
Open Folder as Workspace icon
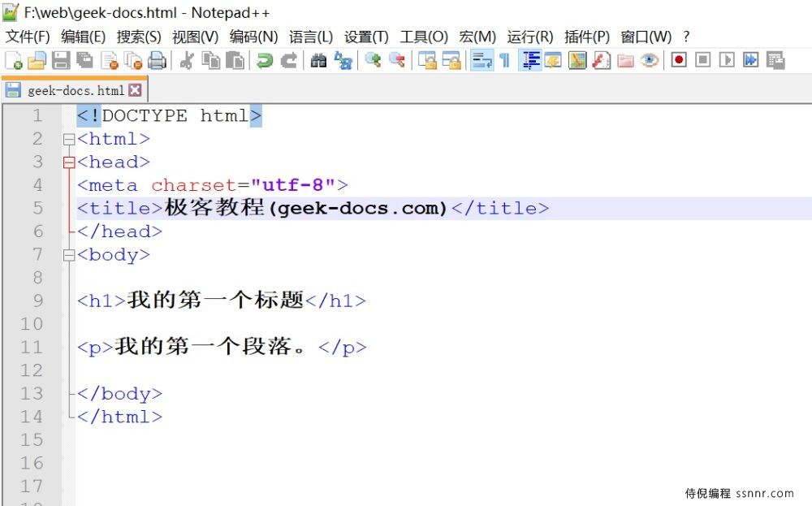(x=625, y=61)
